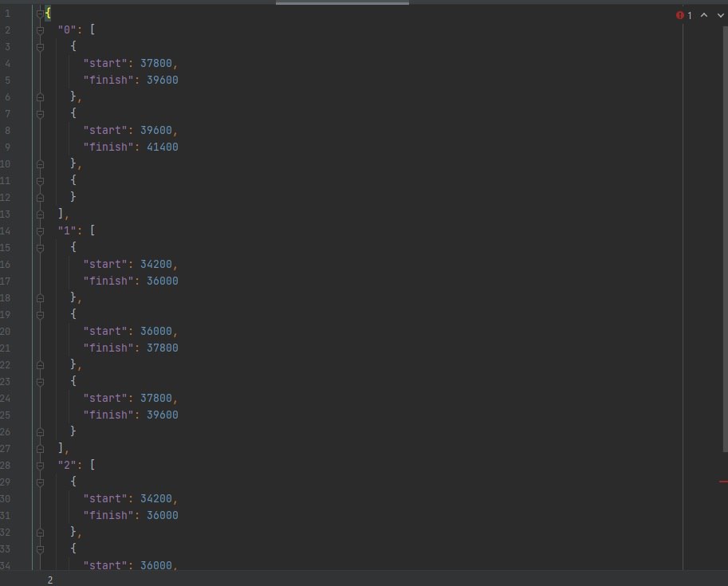Click the value 37800 on line 21
This screenshot has width=728, height=586.
point(162,348)
